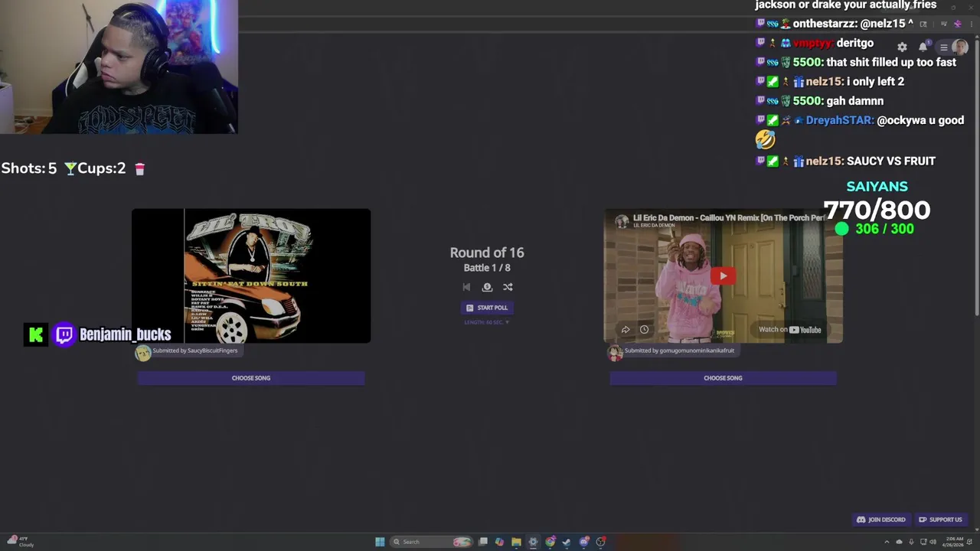Click the SAIYANS goal label
The height and width of the screenshot is (551, 980).
point(877,187)
